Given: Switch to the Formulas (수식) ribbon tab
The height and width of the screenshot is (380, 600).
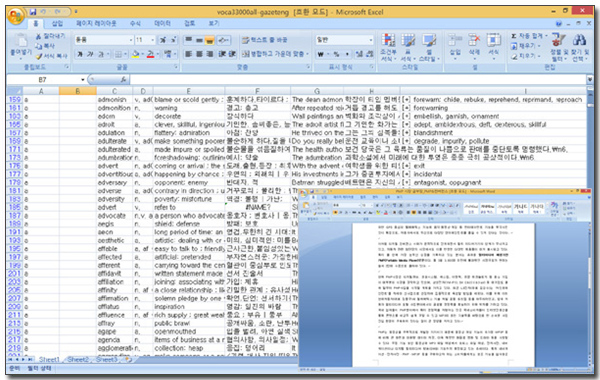Looking at the screenshot, I should (135, 24).
